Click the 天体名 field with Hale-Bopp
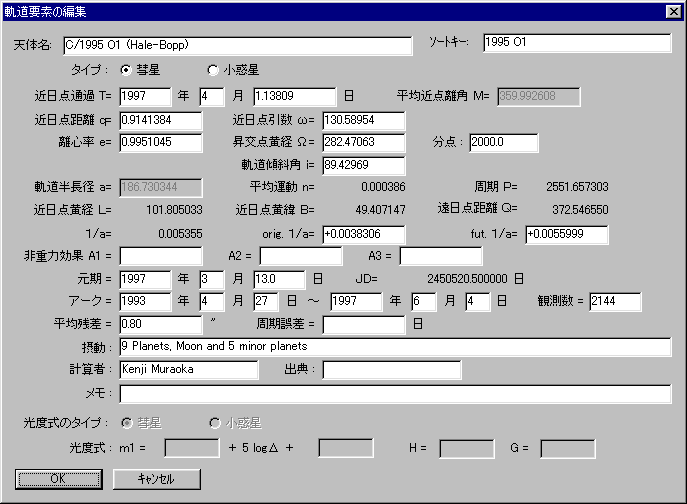Image resolution: width=687 pixels, height=504 pixels. (x=238, y=46)
